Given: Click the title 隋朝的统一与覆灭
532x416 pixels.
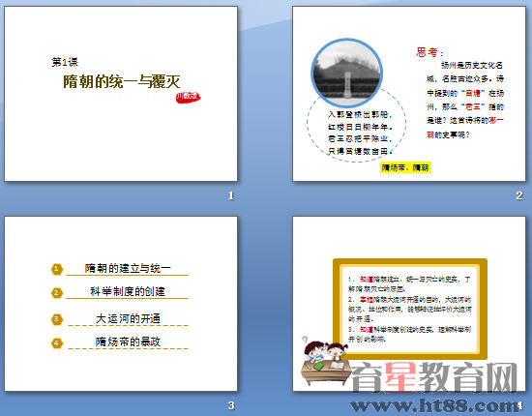Looking at the screenshot, I should coord(122,81).
